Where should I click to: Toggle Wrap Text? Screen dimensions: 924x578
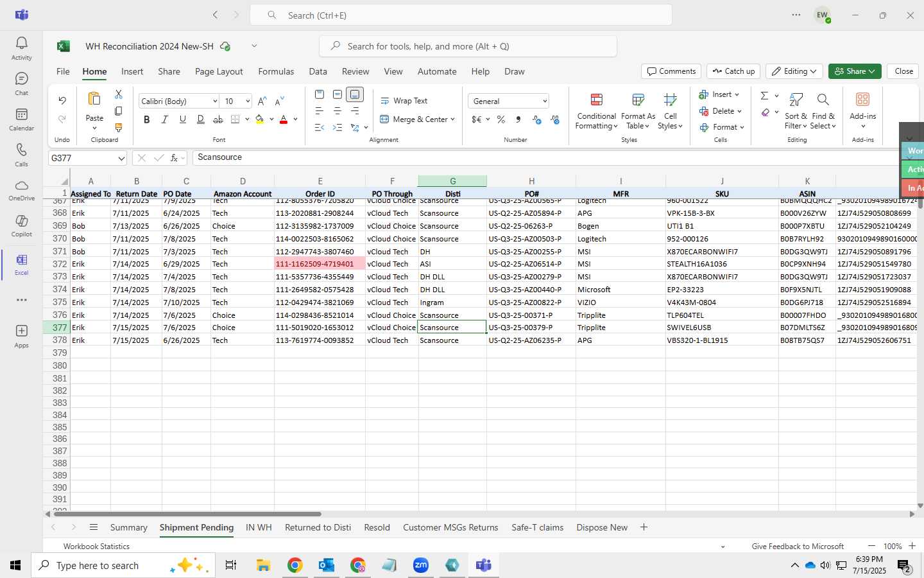tap(404, 101)
